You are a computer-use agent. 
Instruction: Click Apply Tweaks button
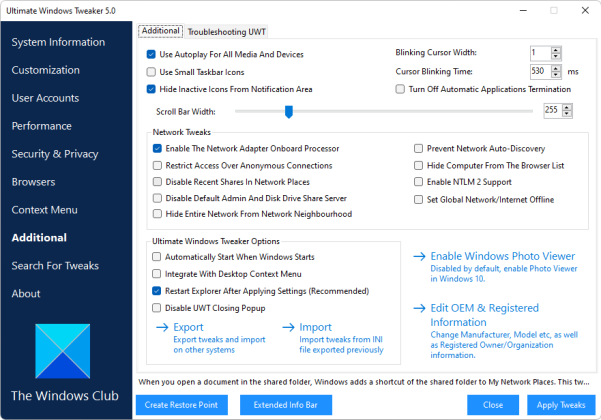click(561, 405)
